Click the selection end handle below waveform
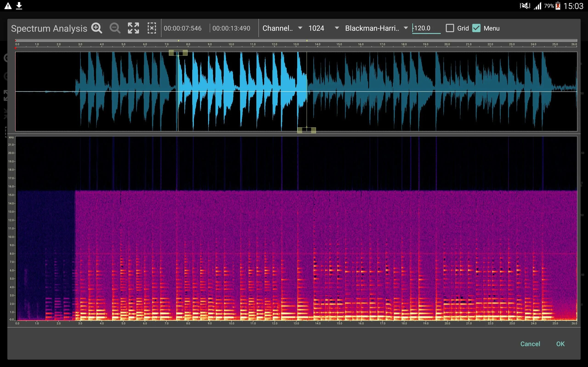Image resolution: width=588 pixels, height=367 pixels. 306,130
